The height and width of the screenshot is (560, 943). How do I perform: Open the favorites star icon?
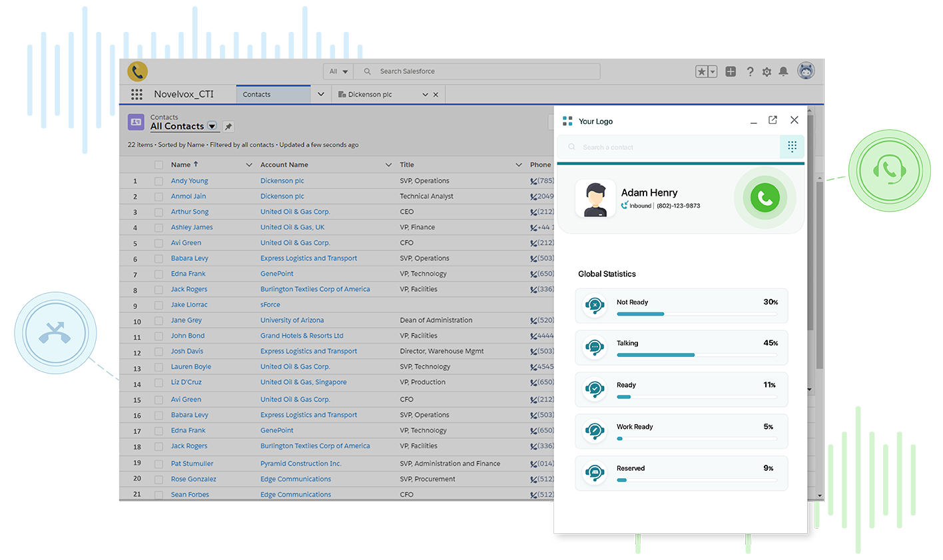point(702,71)
